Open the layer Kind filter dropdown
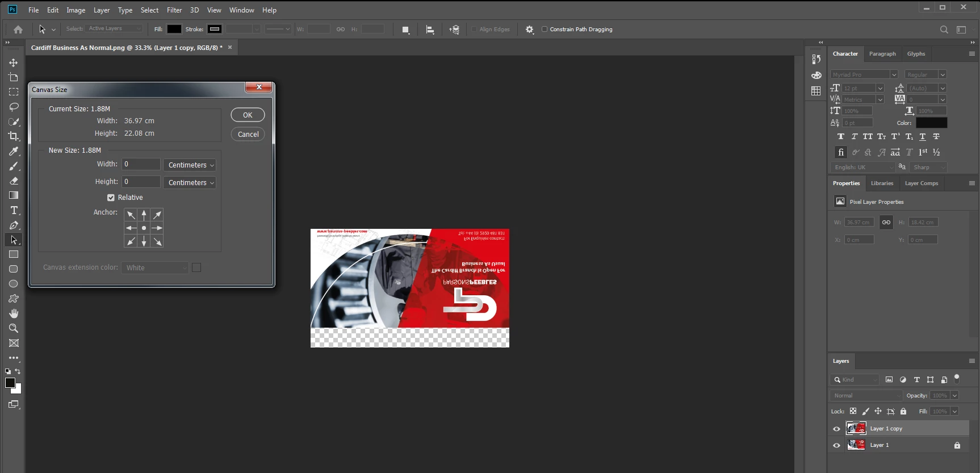The width and height of the screenshot is (980, 473). point(855,379)
